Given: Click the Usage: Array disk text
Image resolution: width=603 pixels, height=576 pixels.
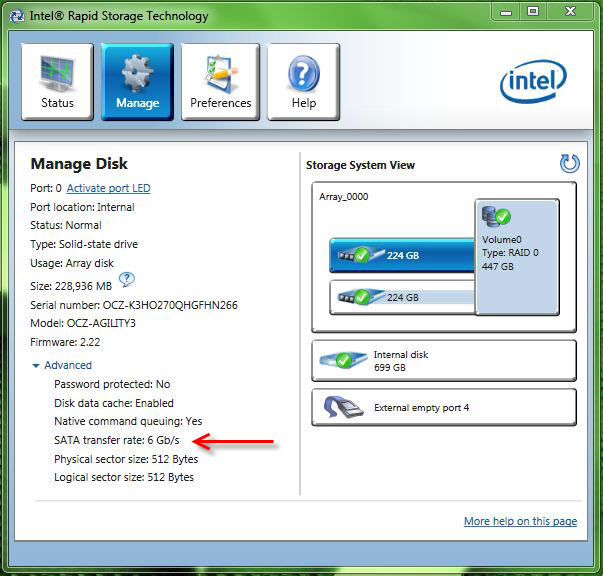Looking at the screenshot, I should 72,263.
